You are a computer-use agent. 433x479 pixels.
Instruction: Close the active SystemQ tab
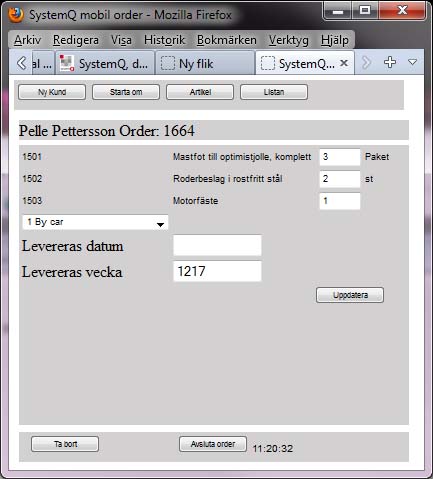(x=344, y=63)
